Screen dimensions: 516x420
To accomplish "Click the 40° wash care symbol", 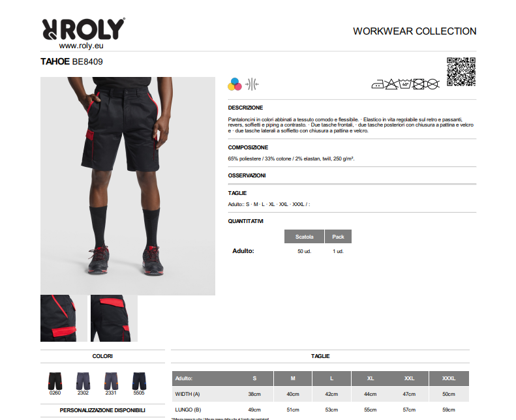I will [x=406, y=84].
